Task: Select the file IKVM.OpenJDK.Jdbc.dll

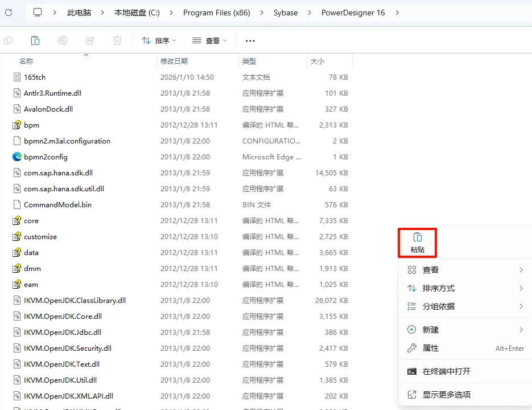Action: pos(63,332)
